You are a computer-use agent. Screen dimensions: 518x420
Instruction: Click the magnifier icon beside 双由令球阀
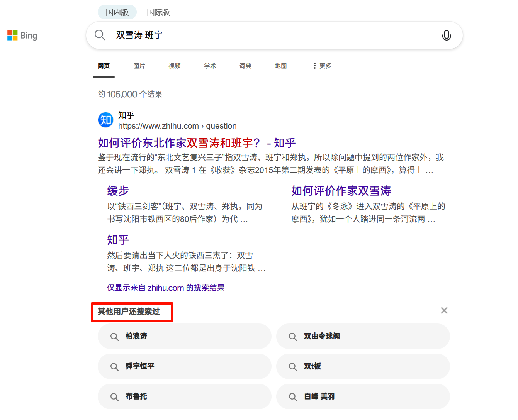(293, 337)
